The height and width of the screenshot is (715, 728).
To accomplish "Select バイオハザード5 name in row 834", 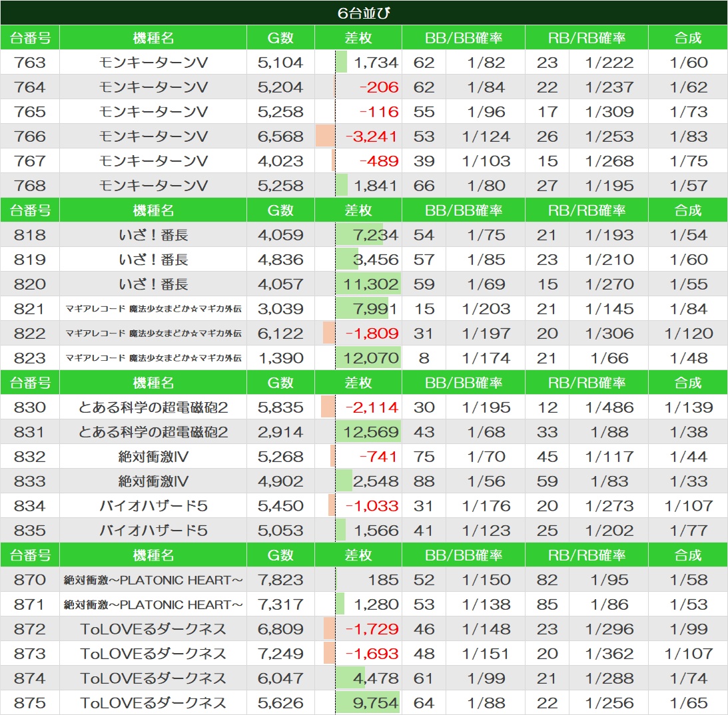I will (153, 506).
